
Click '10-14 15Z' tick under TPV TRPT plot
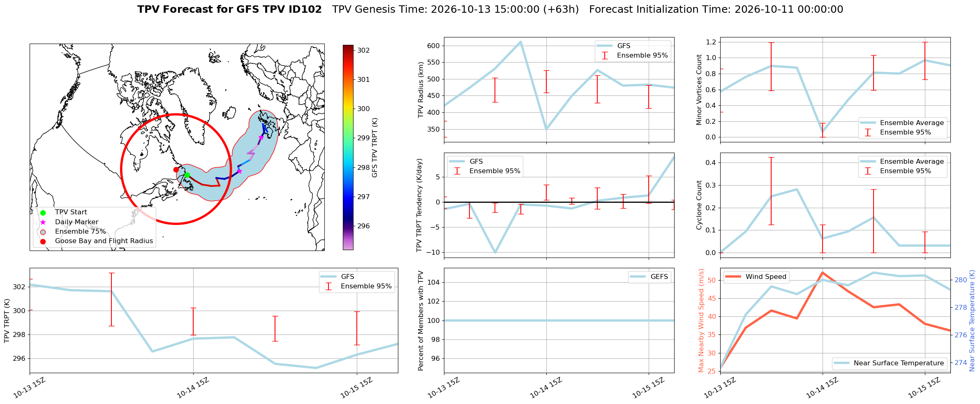pyautogui.click(x=193, y=387)
